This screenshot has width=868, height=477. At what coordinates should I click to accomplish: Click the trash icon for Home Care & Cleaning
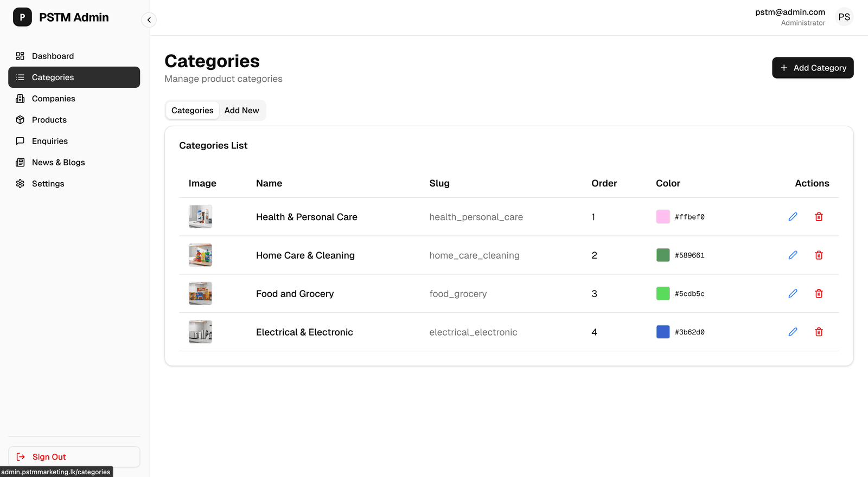coord(819,255)
